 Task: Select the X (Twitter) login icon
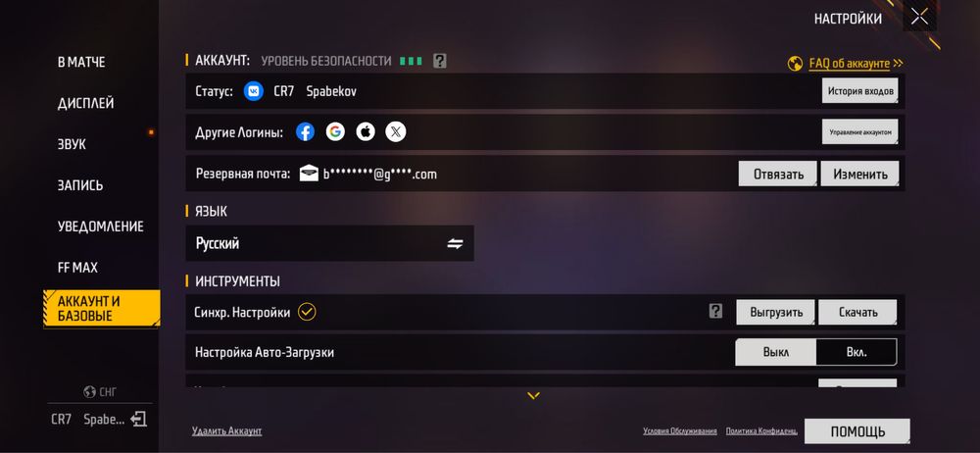[x=396, y=132]
